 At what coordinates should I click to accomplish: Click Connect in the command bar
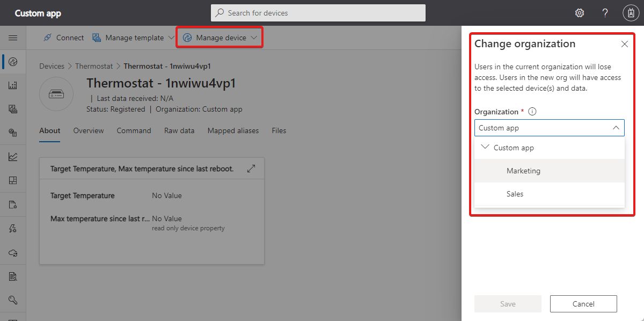pyautogui.click(x=63, y=38)
